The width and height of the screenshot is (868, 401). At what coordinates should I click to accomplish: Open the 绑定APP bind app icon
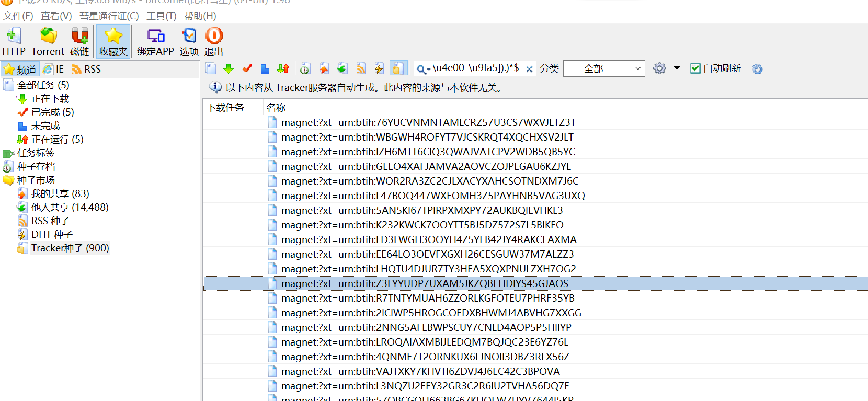coord(155,41)
